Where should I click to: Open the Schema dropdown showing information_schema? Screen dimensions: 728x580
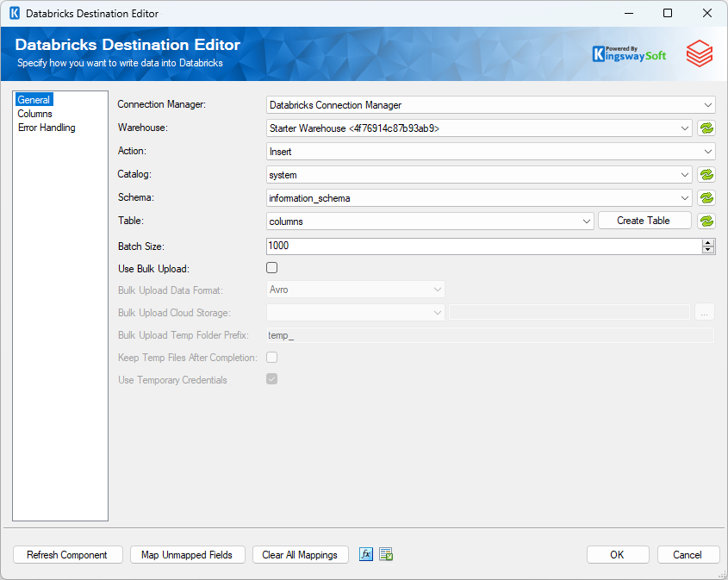(x=479, y=198)
